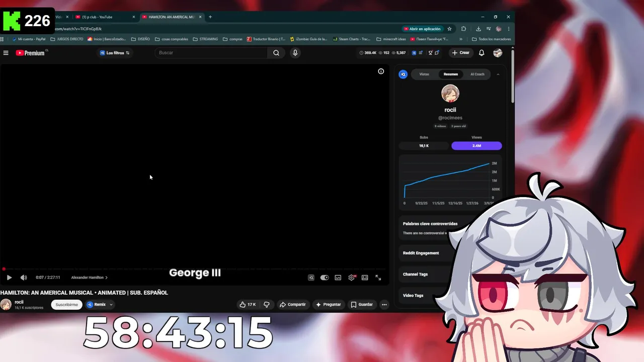This screenshot has height=362, width=644.
Task: Click the vidIQ logo in side panel
Action: (403, 74)
